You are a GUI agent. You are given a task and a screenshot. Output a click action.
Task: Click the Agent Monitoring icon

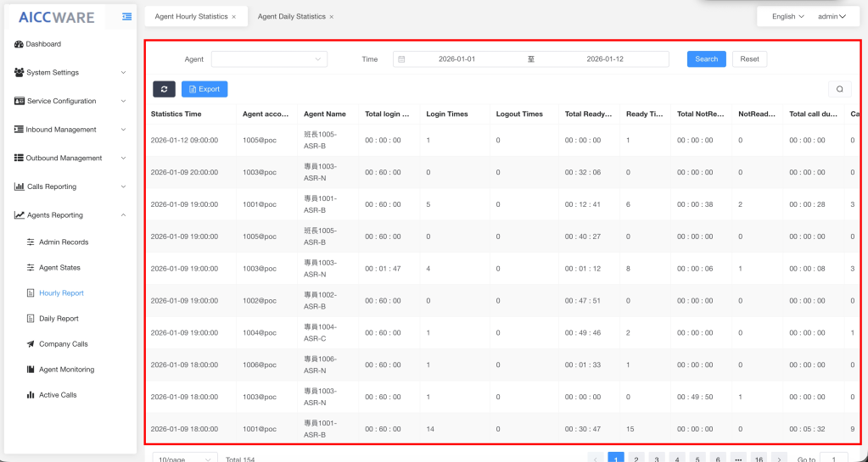click(x=31, y=370)
